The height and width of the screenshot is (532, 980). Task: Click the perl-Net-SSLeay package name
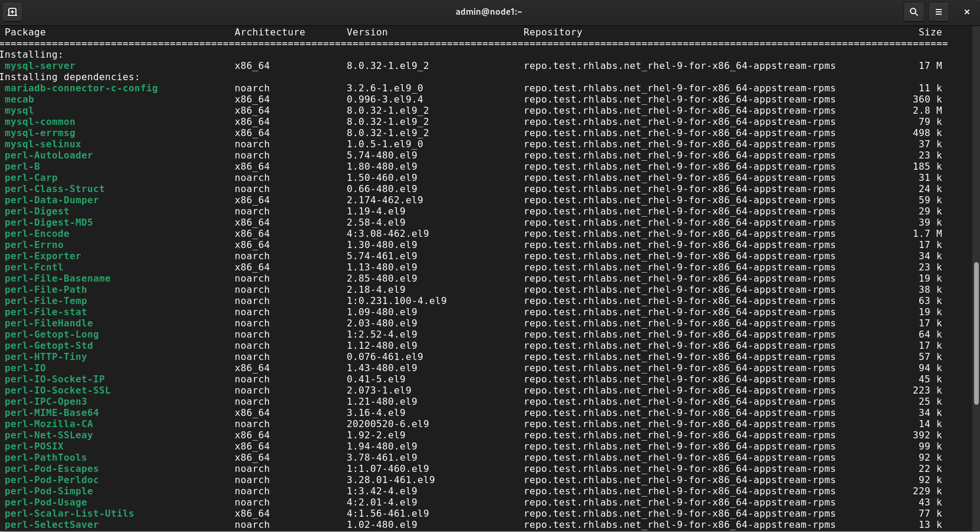tap(49, 435)
